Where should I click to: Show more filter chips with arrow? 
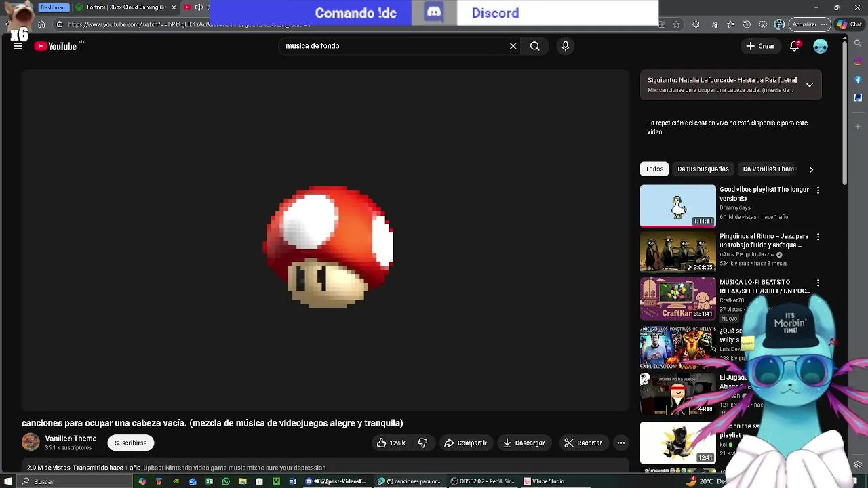pos(811,169)
